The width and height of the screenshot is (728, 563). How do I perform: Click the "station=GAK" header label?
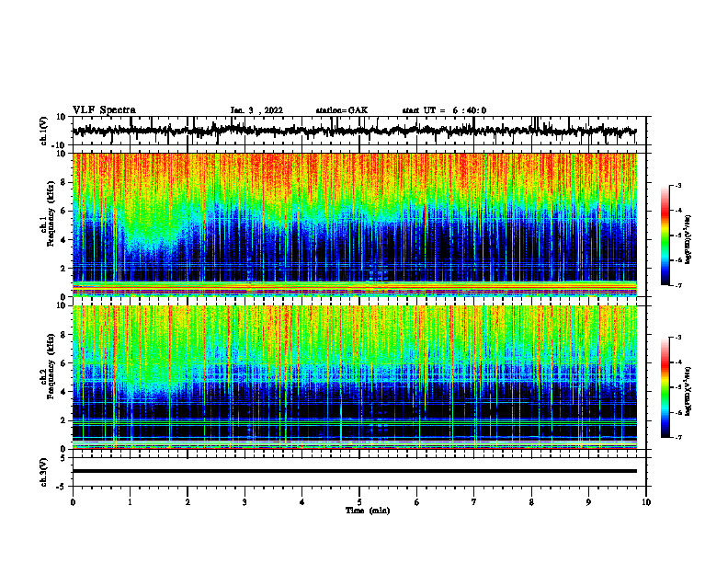pyautogui.click(x=342, y=110)
